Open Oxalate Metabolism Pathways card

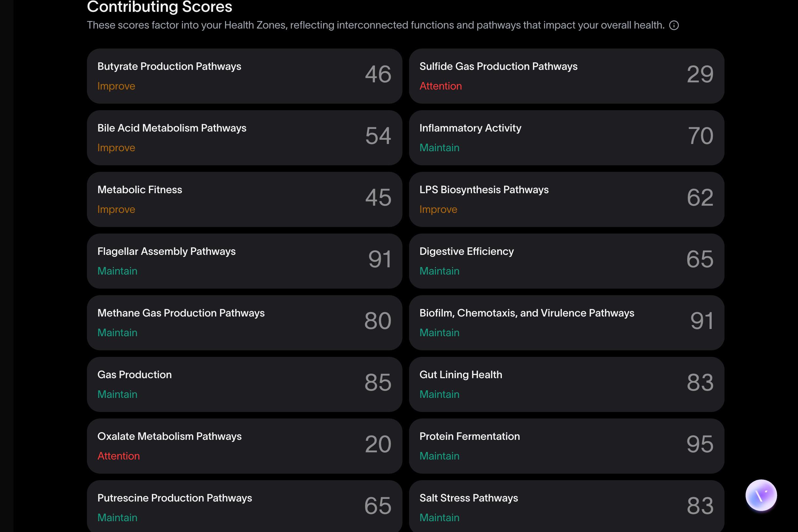tap(245, 446)
